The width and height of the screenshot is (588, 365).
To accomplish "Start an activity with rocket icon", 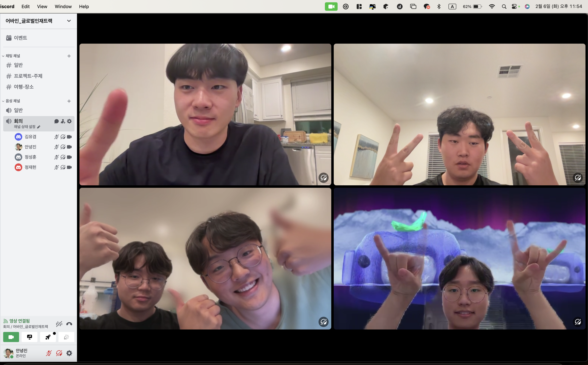I will tap(48, 337).
